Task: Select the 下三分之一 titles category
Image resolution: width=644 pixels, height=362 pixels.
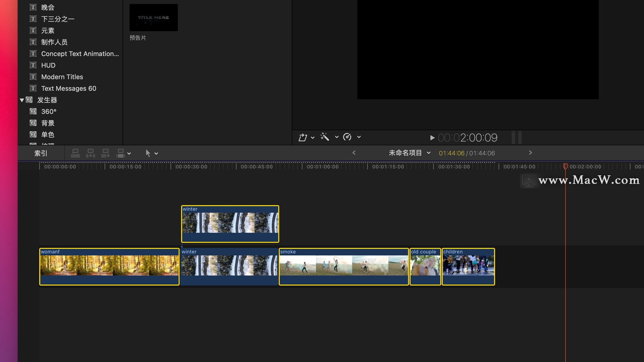Action: click(x=58, y=19)
